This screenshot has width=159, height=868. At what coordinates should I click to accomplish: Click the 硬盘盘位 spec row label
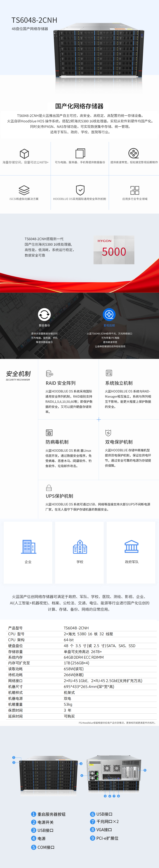(x=16, y=646)
